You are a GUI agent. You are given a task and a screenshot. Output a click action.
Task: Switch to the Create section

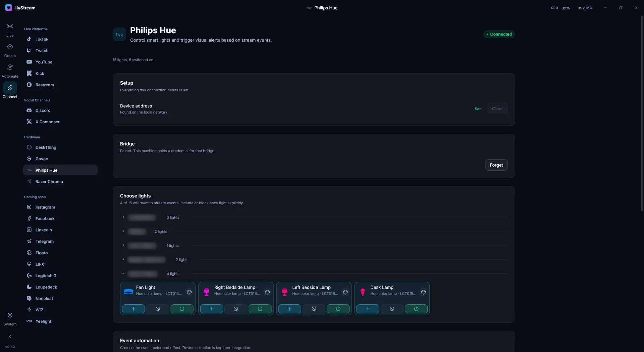[10, 50]
